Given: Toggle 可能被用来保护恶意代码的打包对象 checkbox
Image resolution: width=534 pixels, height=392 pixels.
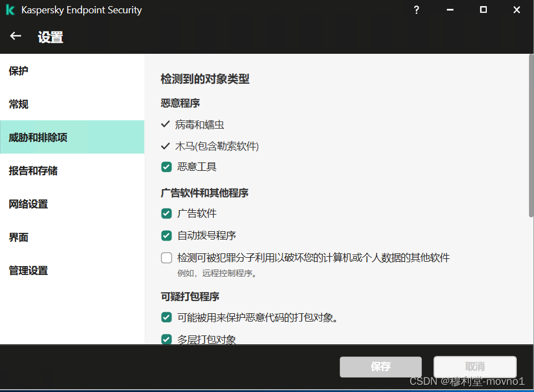Looking at the screenshot, I should click(166, 317).
